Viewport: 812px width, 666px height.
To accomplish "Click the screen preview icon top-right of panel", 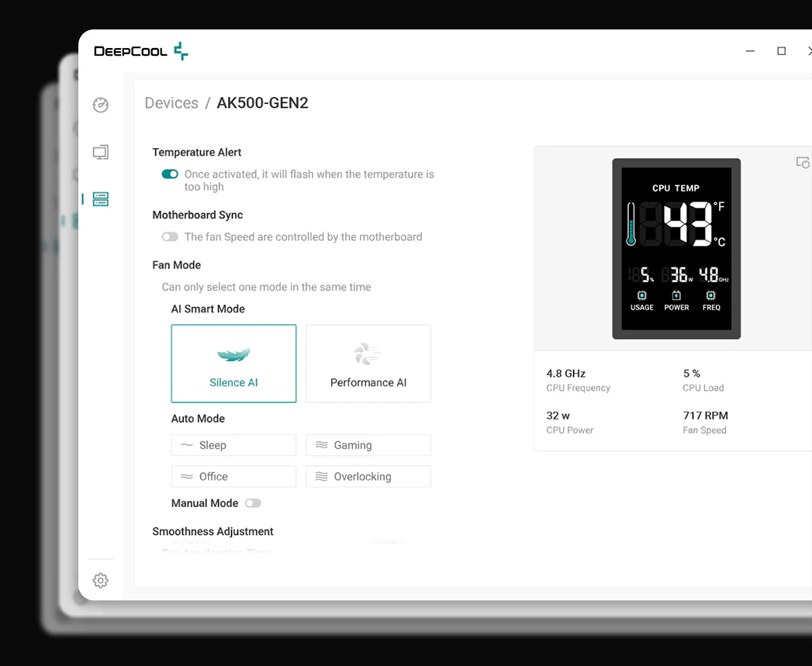I will [803, 163].
